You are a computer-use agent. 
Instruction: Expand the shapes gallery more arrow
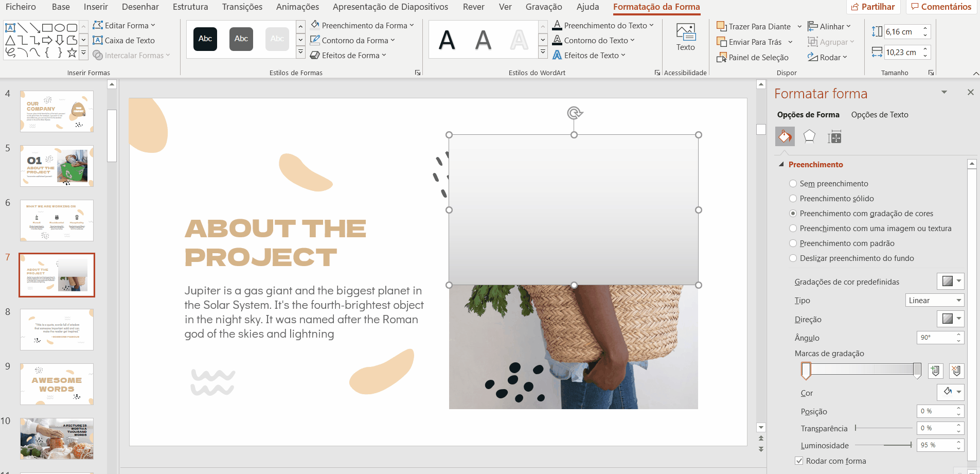(x=83, y=52)
